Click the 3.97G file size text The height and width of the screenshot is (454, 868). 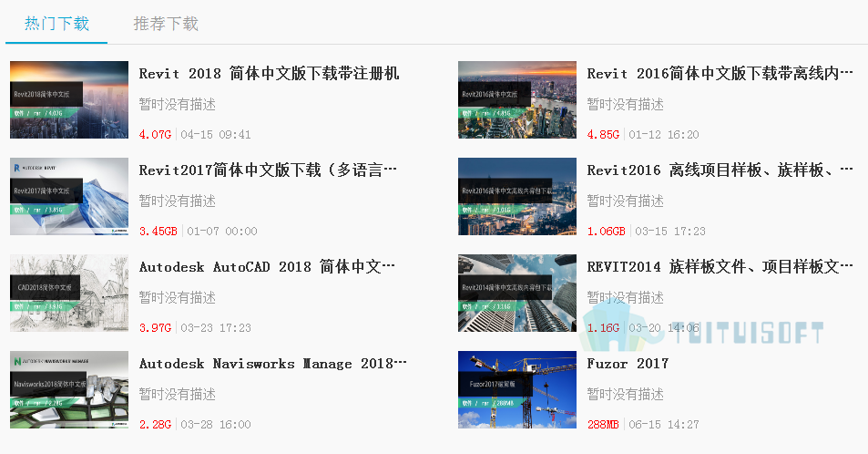coord(155,328)
